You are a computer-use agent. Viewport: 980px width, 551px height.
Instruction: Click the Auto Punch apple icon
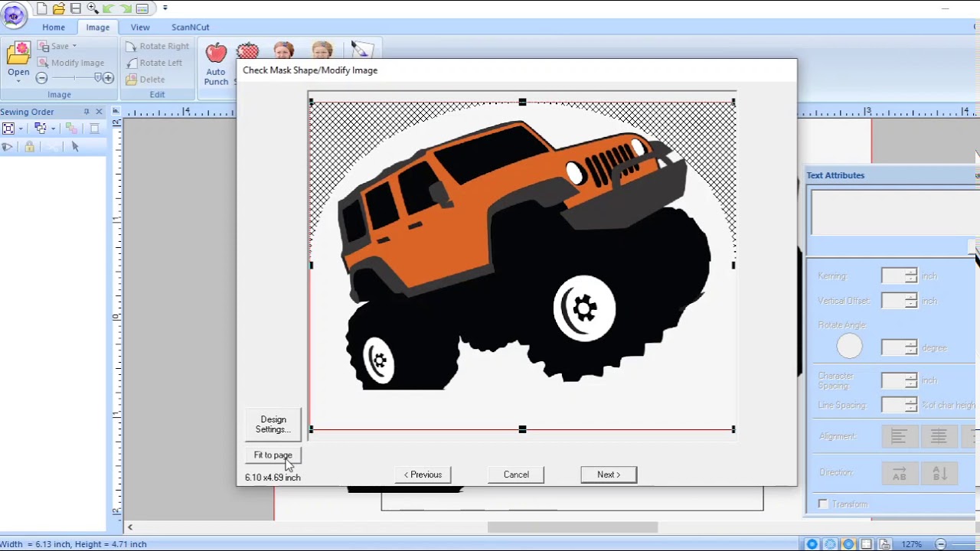coord(216,52)
